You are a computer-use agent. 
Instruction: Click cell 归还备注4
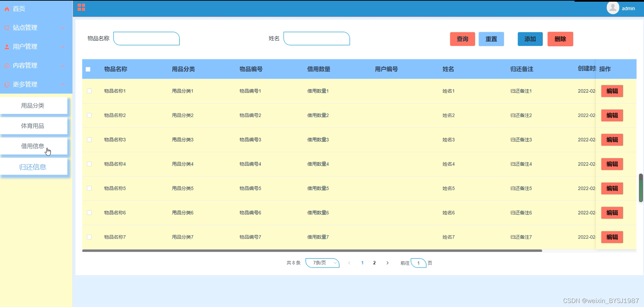click(x=521, y=164)
